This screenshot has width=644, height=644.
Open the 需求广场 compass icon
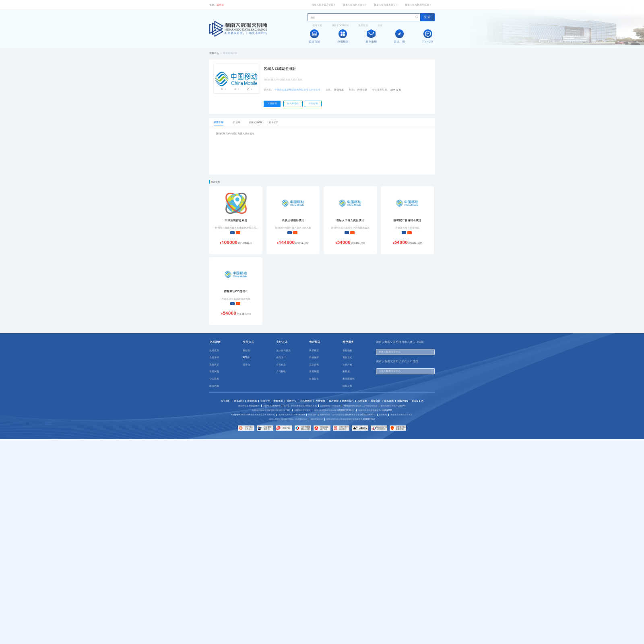(x=399, y=34)
